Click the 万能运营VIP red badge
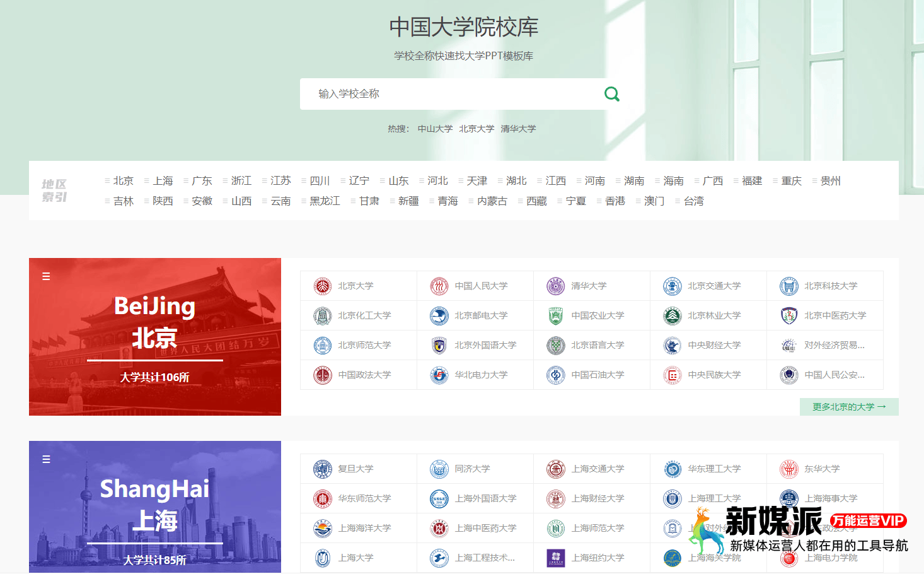Screen dimensions: 924x574 (868, 521)
